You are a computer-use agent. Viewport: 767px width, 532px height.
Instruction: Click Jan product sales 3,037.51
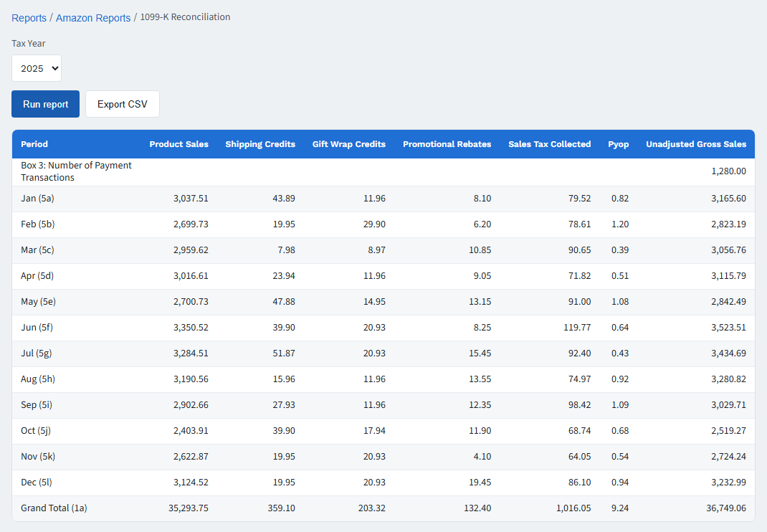(191, 198)
